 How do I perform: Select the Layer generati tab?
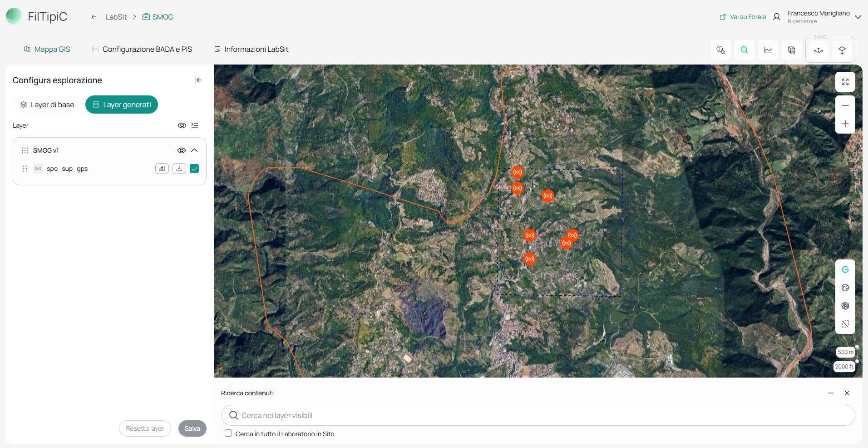122,105
